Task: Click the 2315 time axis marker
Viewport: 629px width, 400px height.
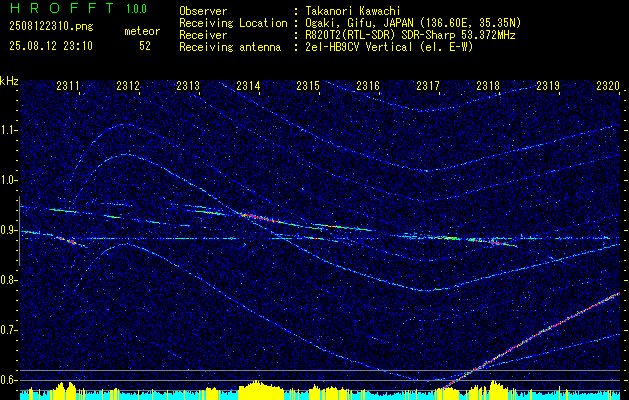Action: pyautogui.click(x=308, y=85)
